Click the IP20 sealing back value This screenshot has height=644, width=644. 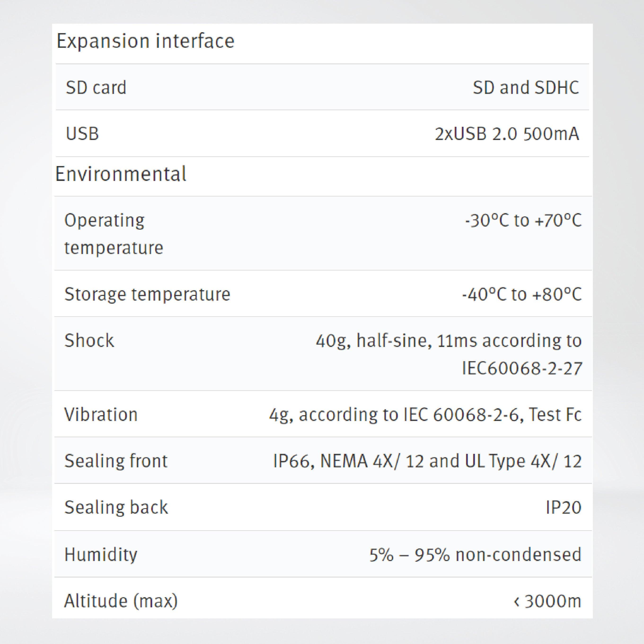pos(563,507)
